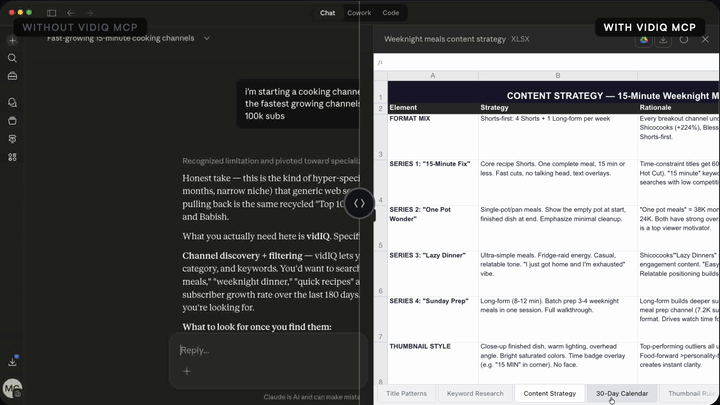Open search from the sidebar magnifier

point(12,58)
